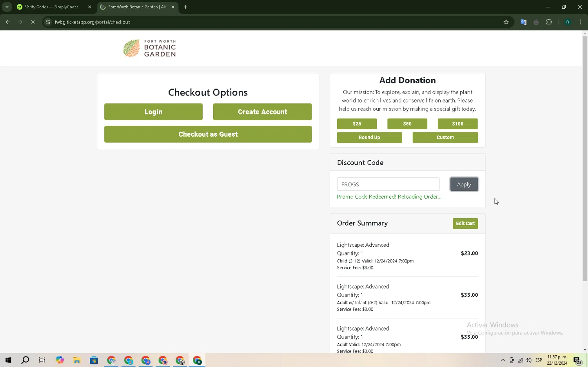The width and height of the screenshot is (588, 367).
Task: Open File Explorer from the taskbar
Action: [77, 360]
